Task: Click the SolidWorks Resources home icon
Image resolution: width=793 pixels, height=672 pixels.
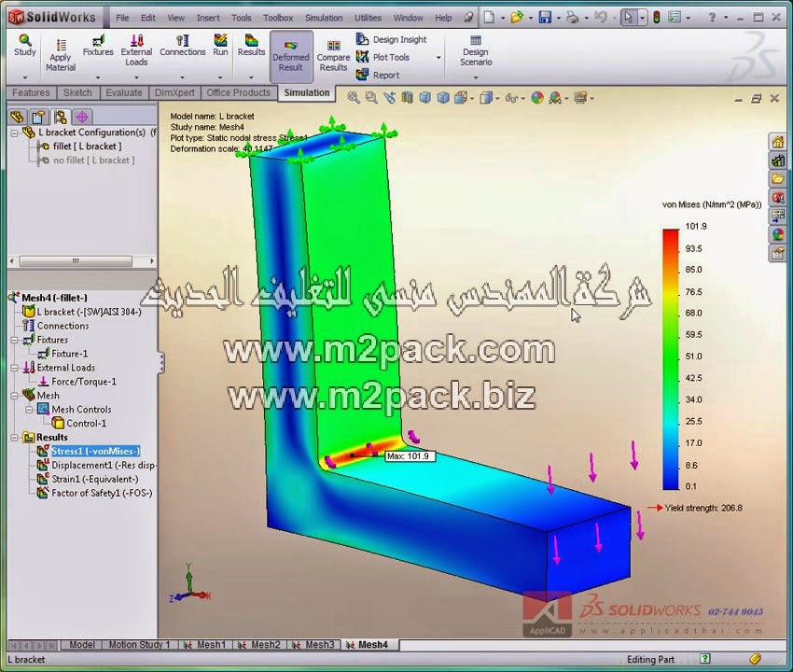Action: tap(777, 142)
